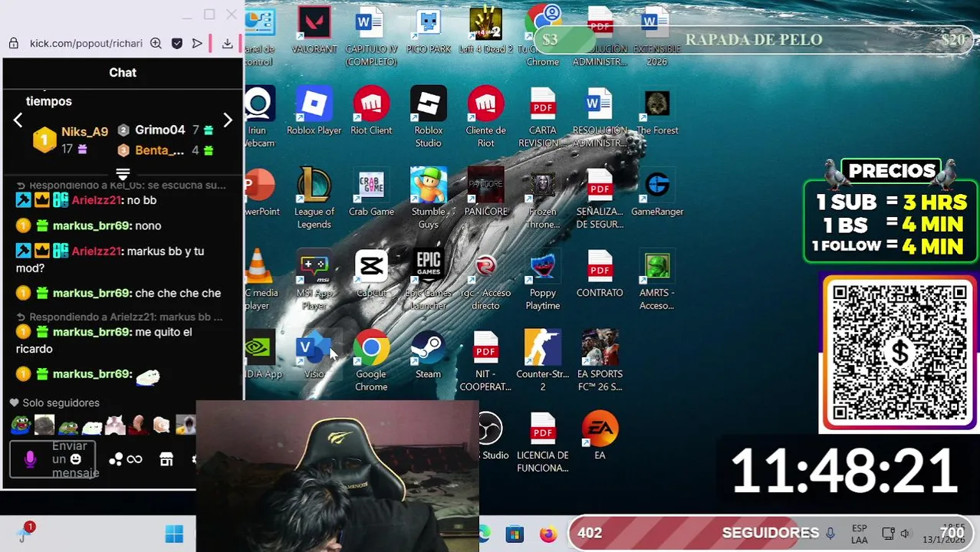Open Arielzz21 username on "no bb" message

point(97,200)
